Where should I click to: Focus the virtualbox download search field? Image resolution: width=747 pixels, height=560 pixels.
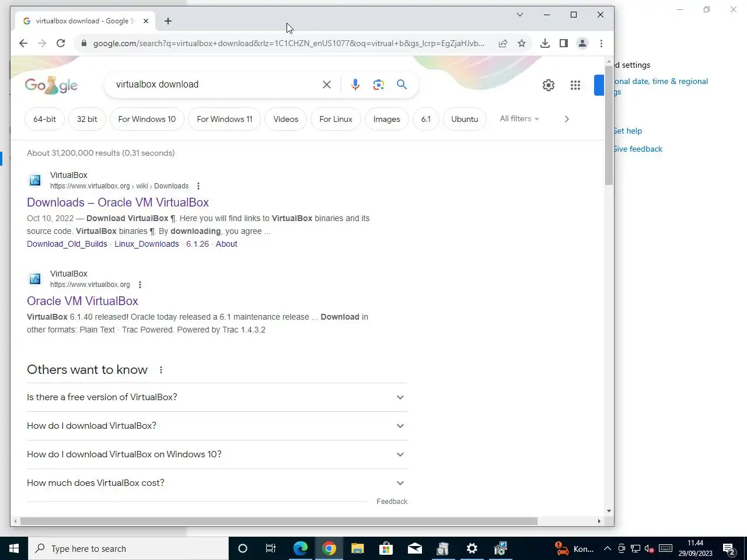pyautogui.click(x=216, y=85)
